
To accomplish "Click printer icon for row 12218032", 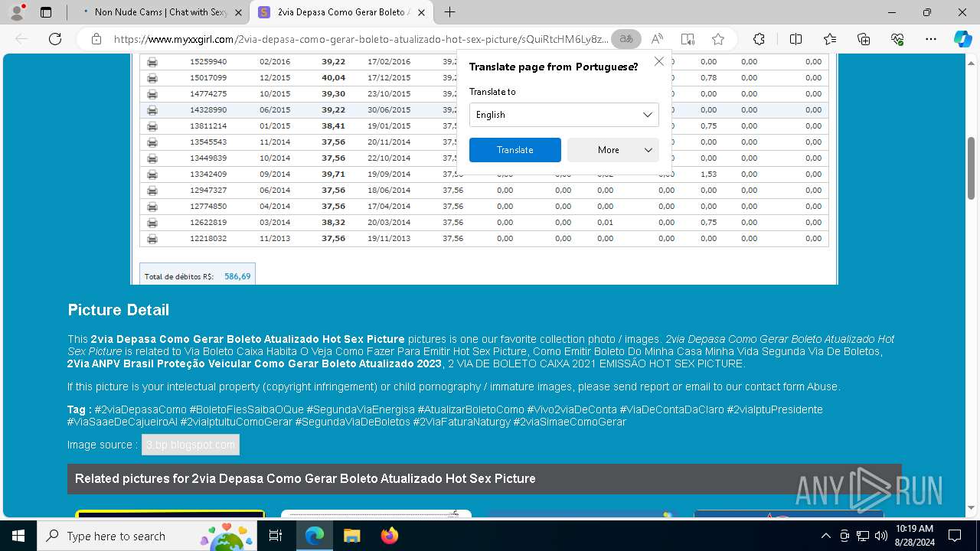I will pos(152,239).
